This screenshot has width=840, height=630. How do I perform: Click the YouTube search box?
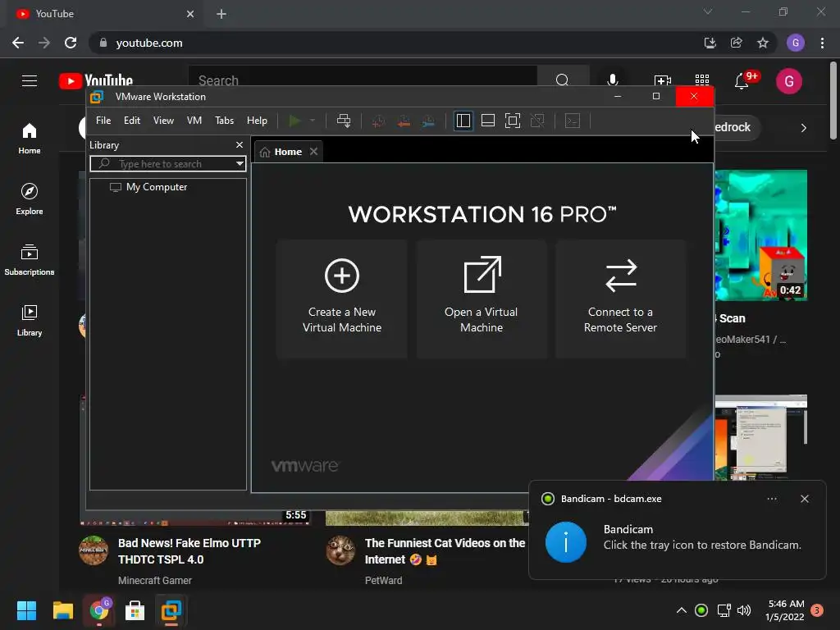coord(363,81)
